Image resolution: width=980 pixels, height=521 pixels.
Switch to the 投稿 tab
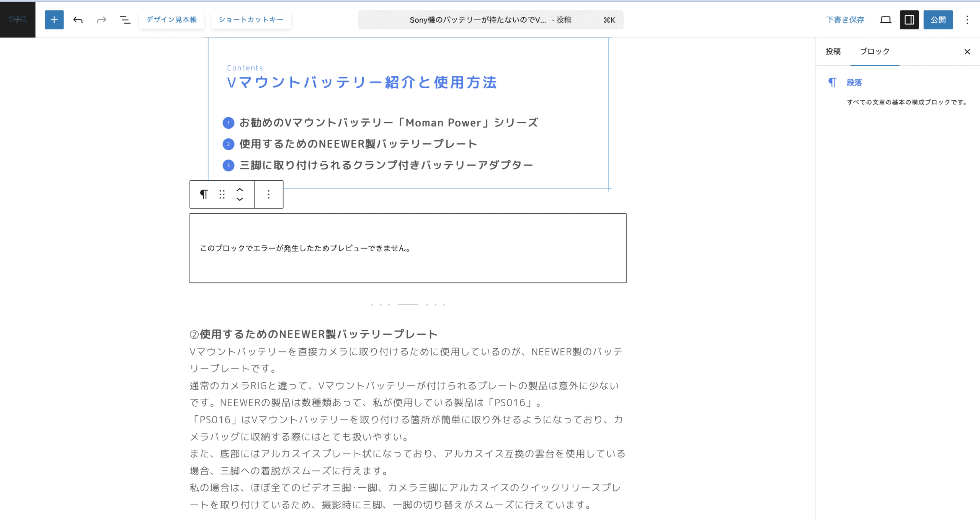point(833,51)
